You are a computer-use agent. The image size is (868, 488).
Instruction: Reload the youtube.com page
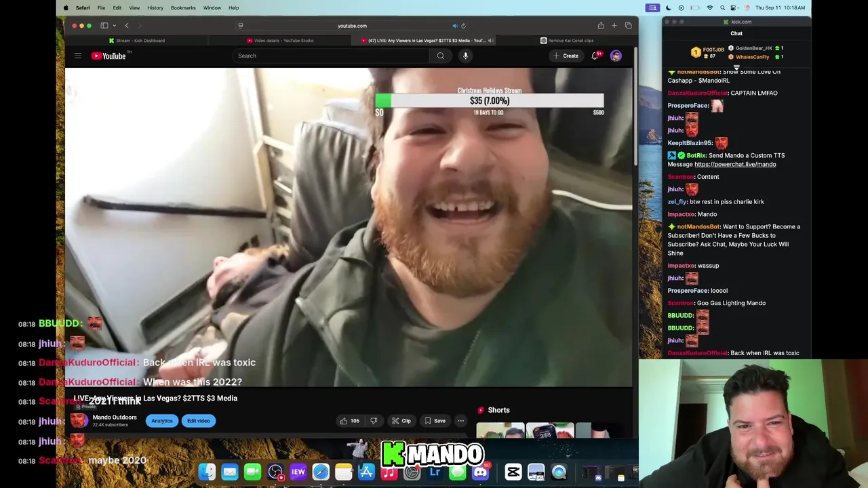click(x=463, y=26)
